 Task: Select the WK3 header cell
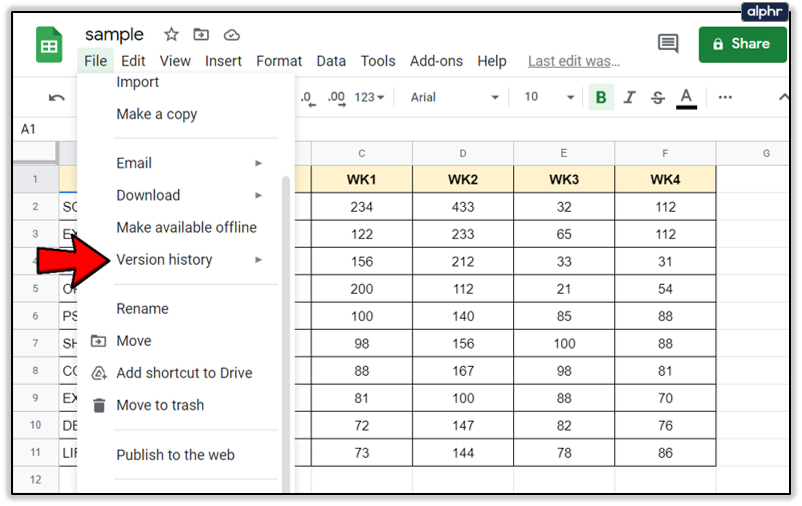(564, 180)
